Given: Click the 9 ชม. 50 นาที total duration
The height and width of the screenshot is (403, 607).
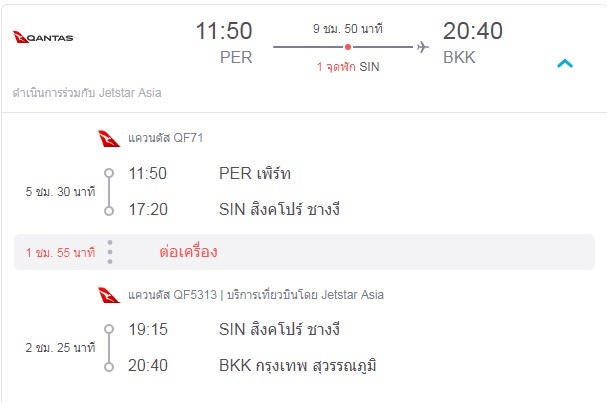Looking at the screenshot, I should point(348,29).
